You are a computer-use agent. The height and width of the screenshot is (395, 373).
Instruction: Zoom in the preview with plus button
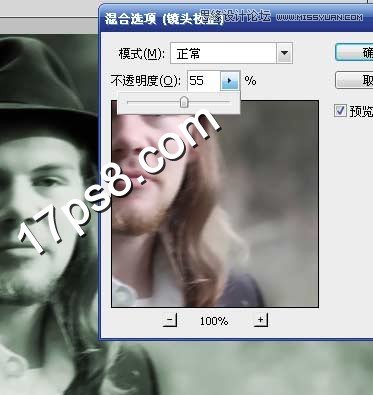pyautogui.click(x=261, y=320)
